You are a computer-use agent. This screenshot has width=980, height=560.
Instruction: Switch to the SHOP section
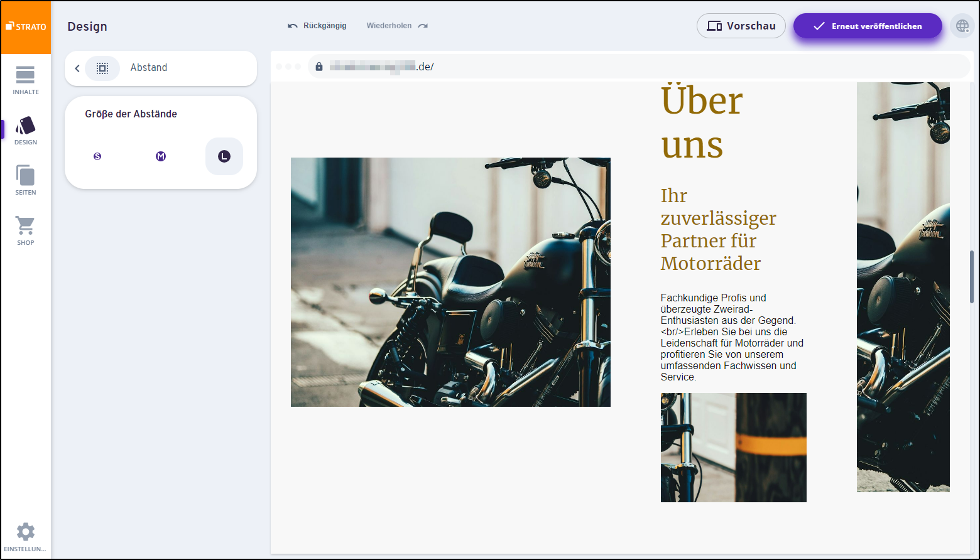pyautogui.click(x=26, y=229)
